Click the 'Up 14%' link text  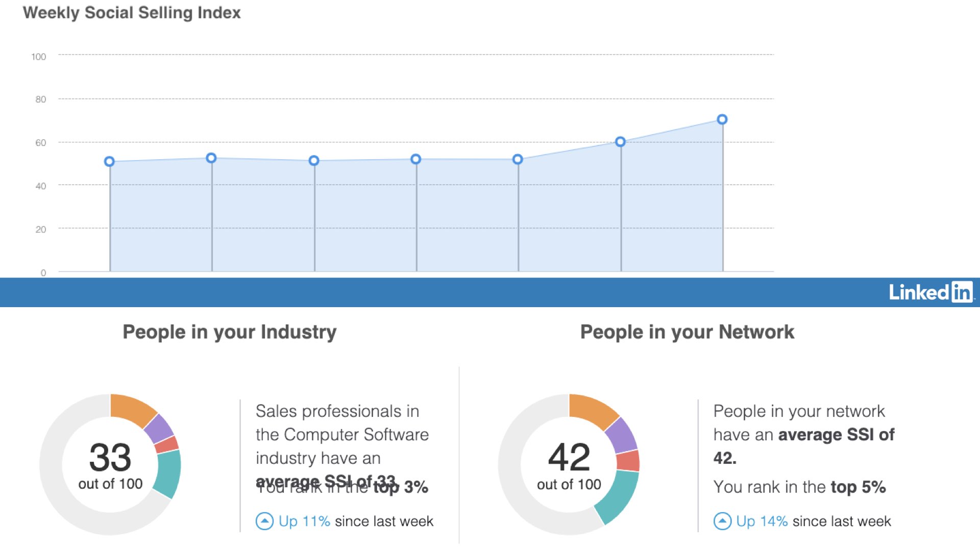(762, 521)
